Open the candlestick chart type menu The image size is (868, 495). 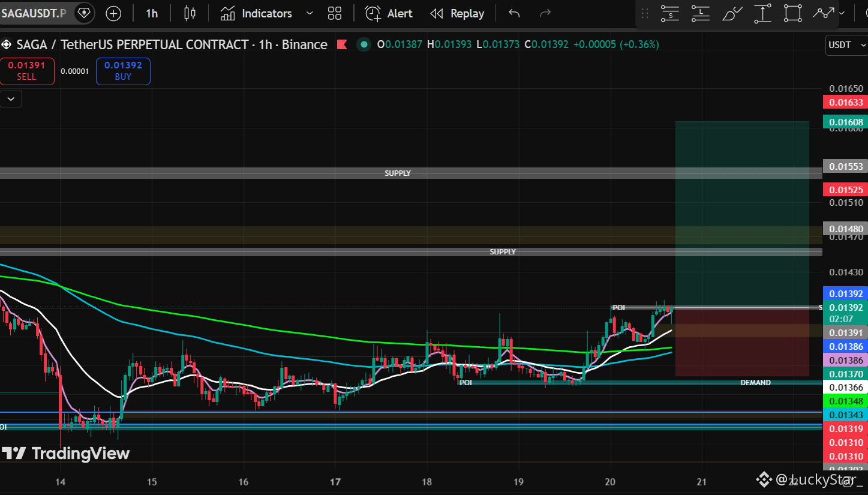click(x=190, y=13)
